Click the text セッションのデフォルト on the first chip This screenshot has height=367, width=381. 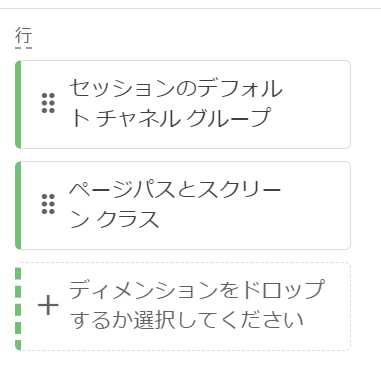(176, 89)
